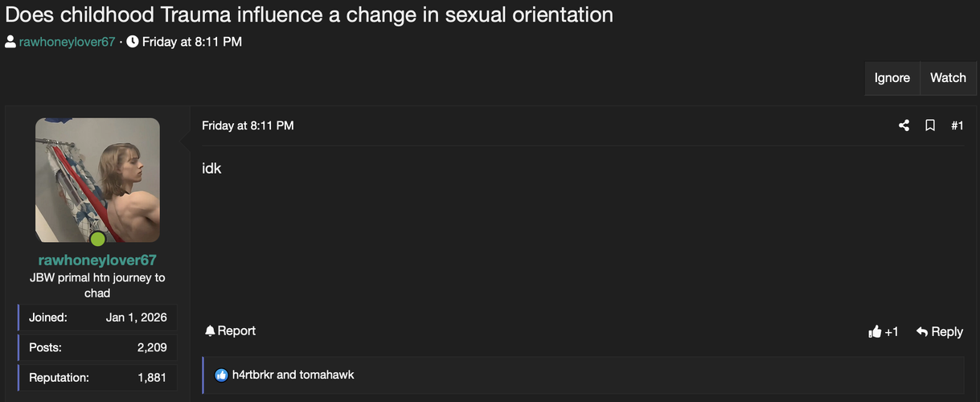Toggle Watch for this thread
The width and height of the screenshot is (980, 402).
[948, 78]
